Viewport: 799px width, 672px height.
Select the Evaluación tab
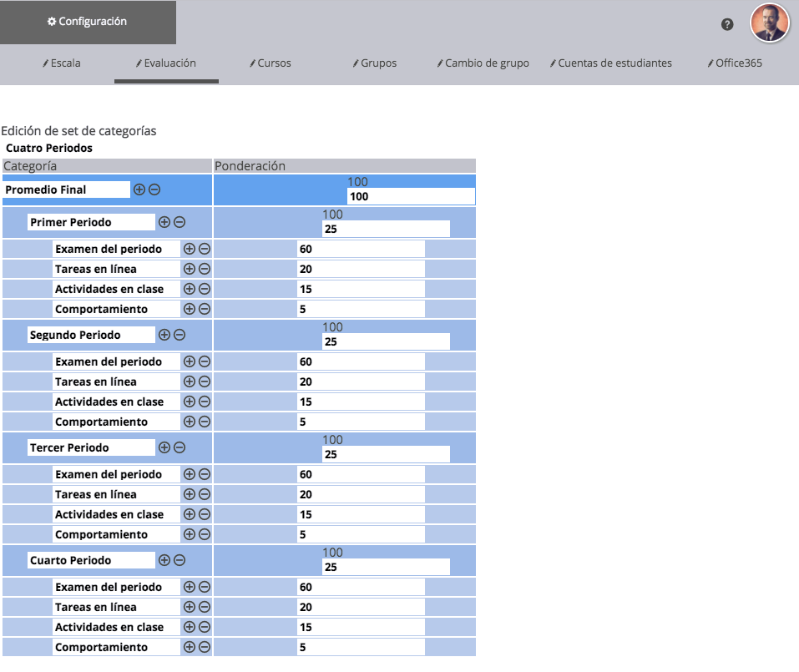tap(166, 63)
